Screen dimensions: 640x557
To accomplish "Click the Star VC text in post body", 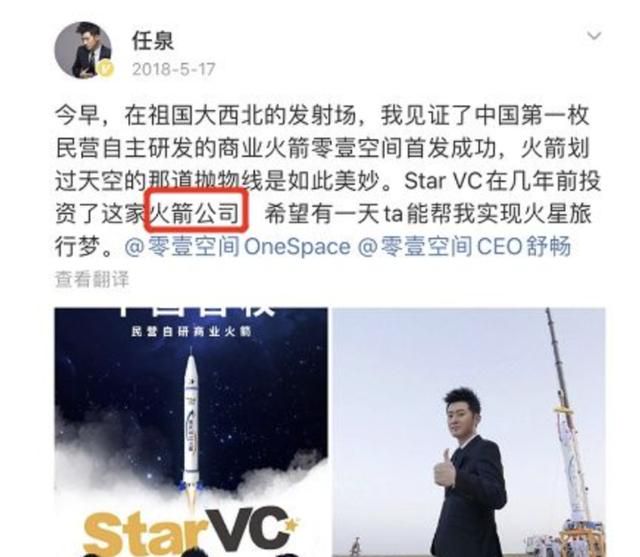I will point(443,181).
